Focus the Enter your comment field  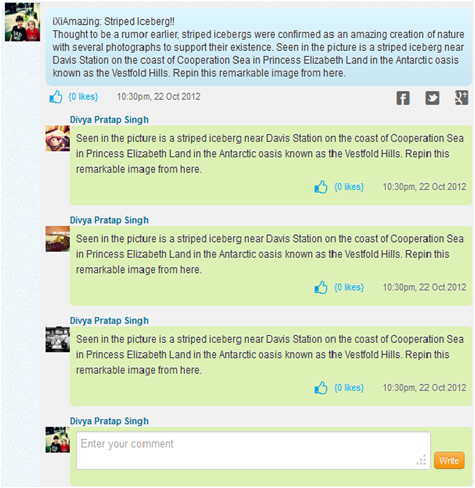(253, 451)
